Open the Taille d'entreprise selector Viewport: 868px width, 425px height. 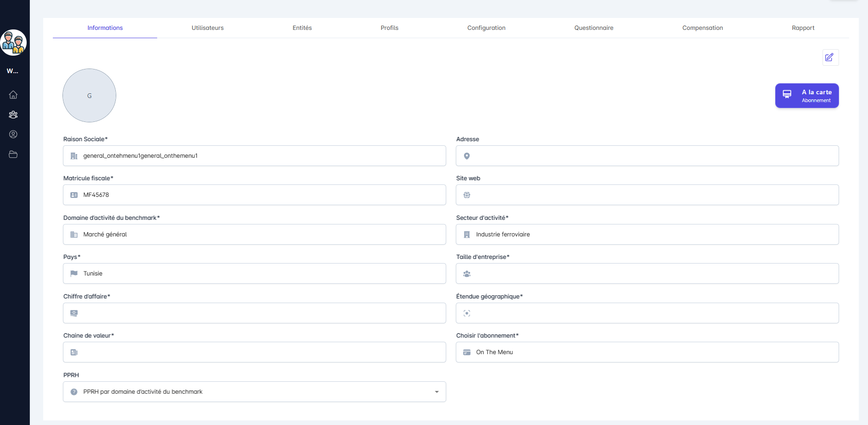(647, 274)
